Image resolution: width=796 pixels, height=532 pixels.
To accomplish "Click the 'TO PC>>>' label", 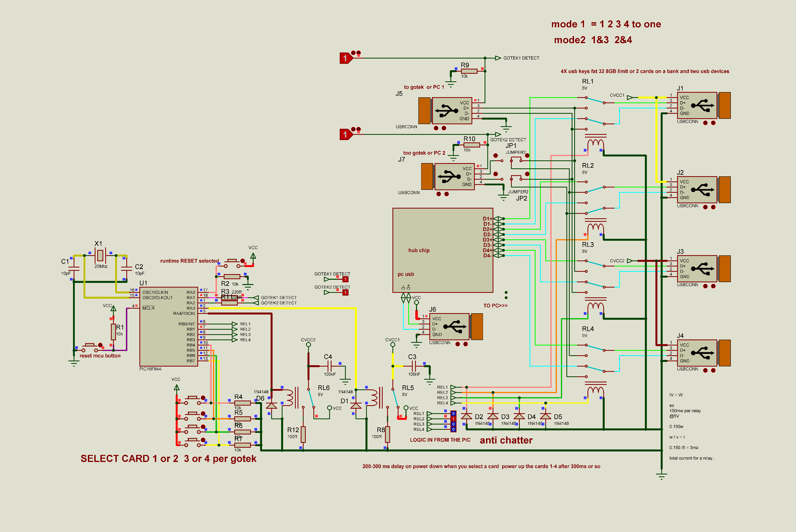I will 496,306.
